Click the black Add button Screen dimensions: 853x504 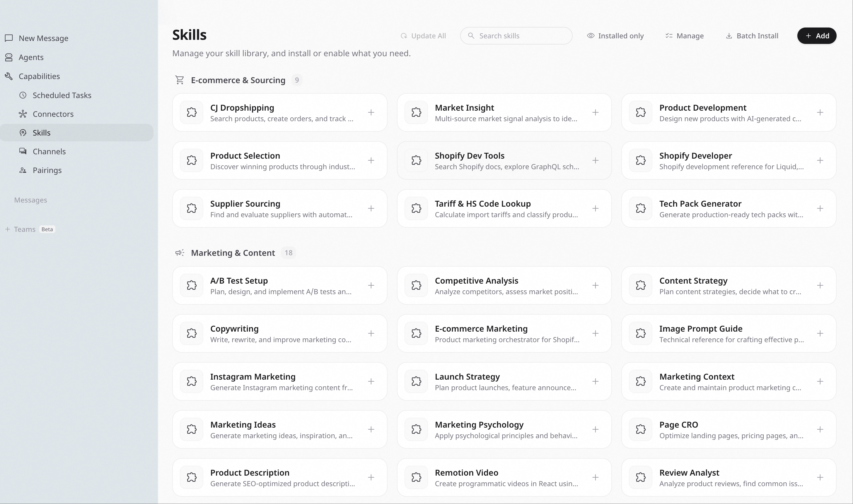(816, 36)
